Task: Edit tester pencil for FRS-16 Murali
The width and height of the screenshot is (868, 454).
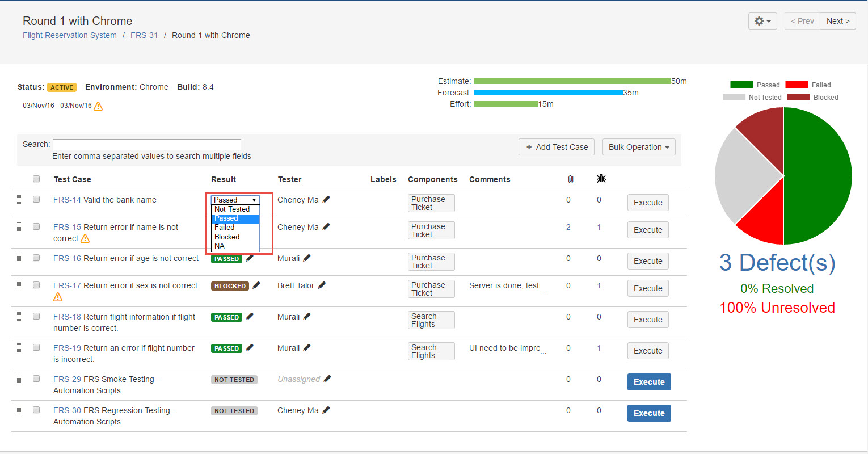Action: (307, 258)
